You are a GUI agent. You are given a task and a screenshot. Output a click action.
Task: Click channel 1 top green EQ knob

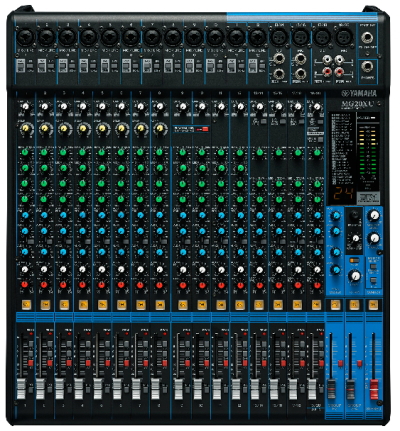25,152
